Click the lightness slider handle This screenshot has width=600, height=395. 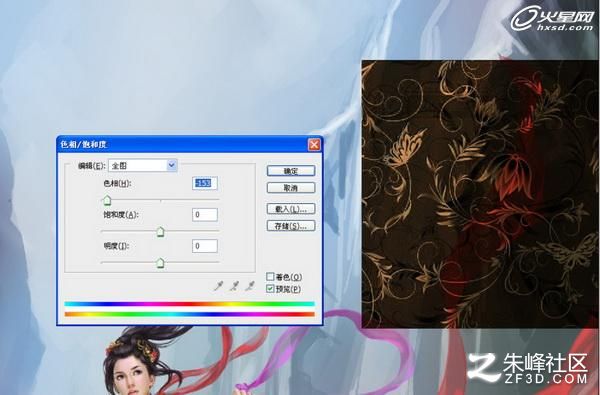point(160,263)
